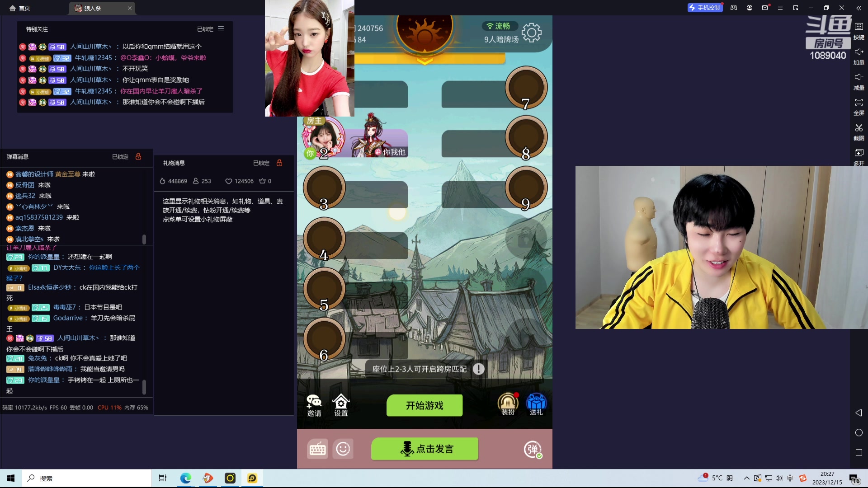Image resolution: width=868 pixels, height=488 pixels.
Task: Click the Android back triangle button
Action: (x=859, y=413)
